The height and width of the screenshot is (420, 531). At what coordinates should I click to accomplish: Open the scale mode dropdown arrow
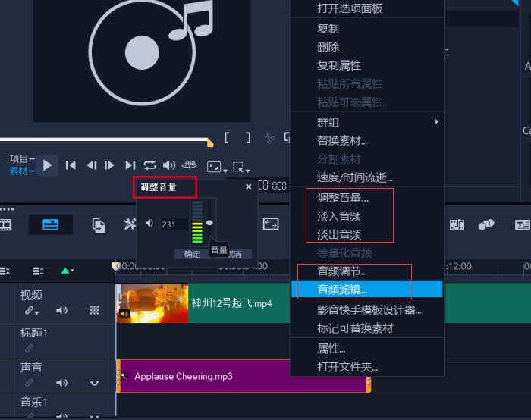pos(225,171)
